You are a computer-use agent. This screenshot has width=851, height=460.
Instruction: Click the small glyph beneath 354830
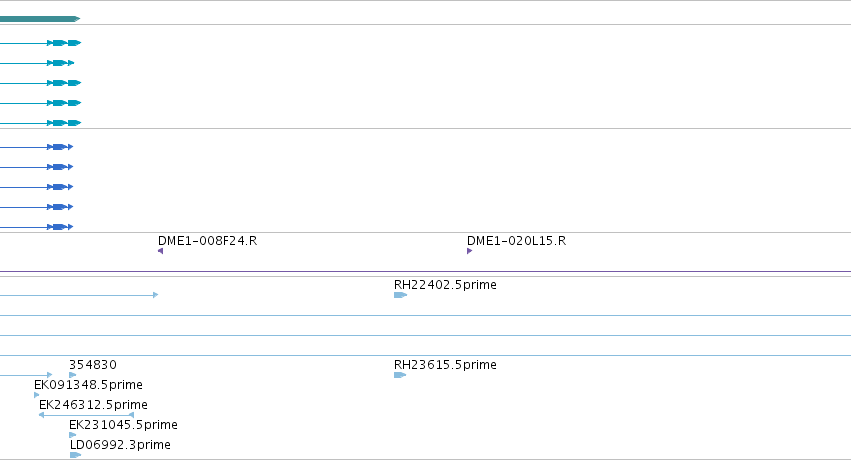[x=73, y=375]
